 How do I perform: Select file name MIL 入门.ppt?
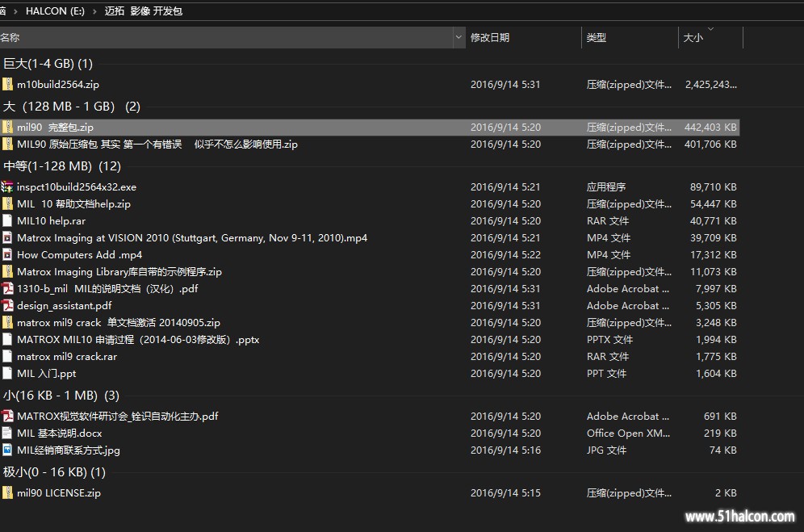[47, 373]
